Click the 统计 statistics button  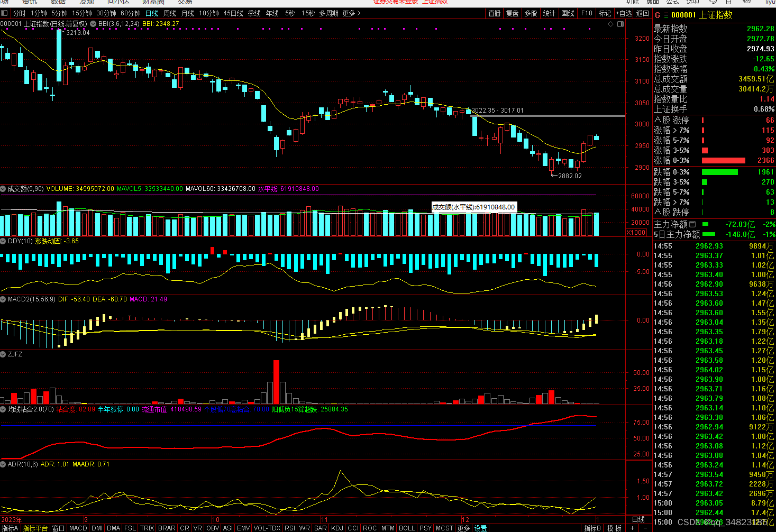click(549, 13)
